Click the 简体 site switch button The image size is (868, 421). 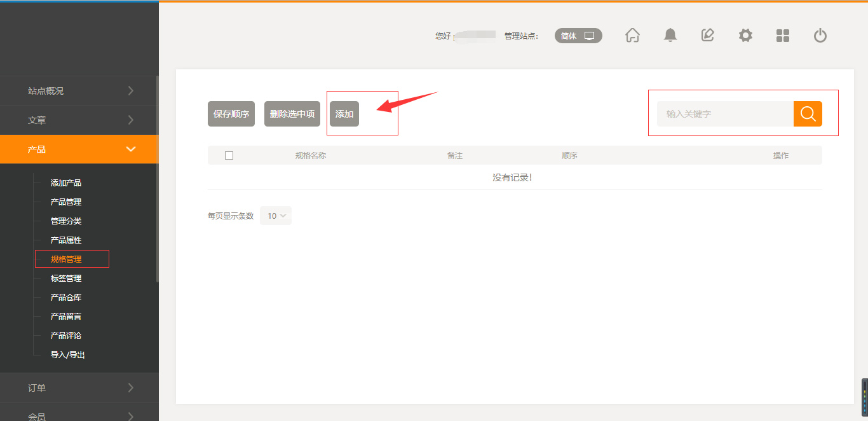(578, 36)
